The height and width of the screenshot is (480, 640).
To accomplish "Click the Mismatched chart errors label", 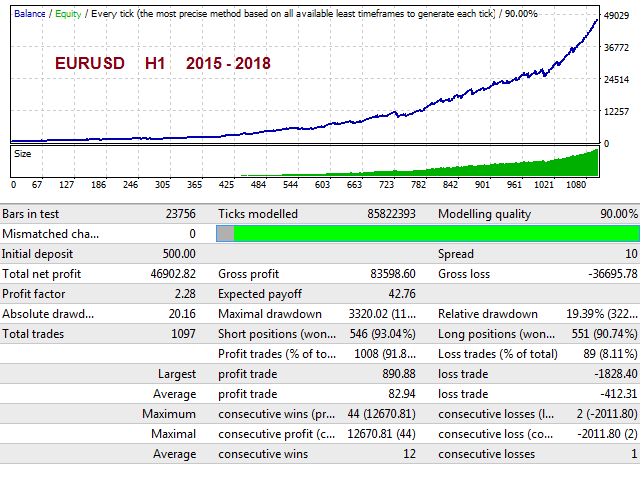I will click(50, 234).
